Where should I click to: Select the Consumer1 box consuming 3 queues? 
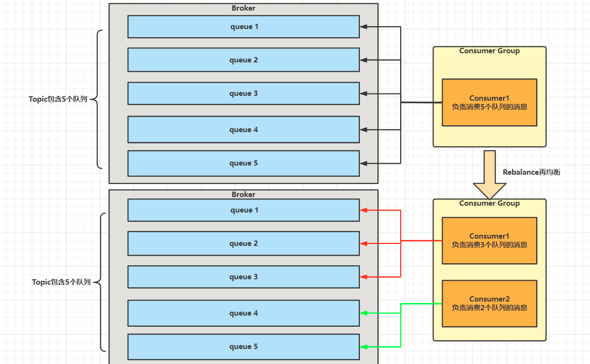489,241
